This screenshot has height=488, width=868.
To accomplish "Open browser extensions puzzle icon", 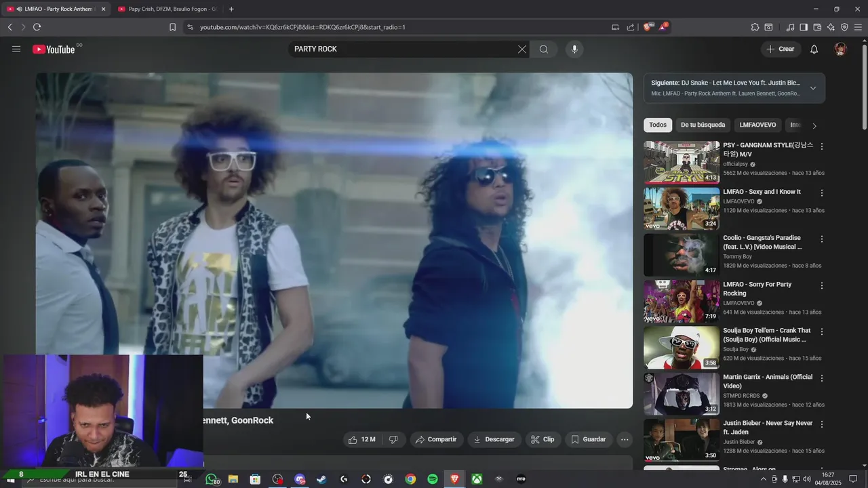I will [755, 27].
